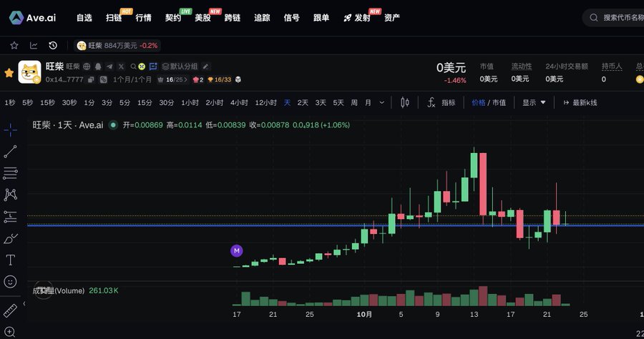Screen dimensions: 644x339
Task: Open the 发射 launch menu
Action: (x=357, y=18)
